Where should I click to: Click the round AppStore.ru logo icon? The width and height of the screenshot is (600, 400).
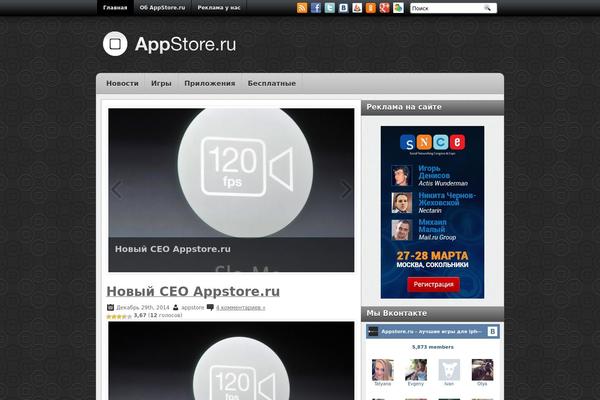click(115, 44)
